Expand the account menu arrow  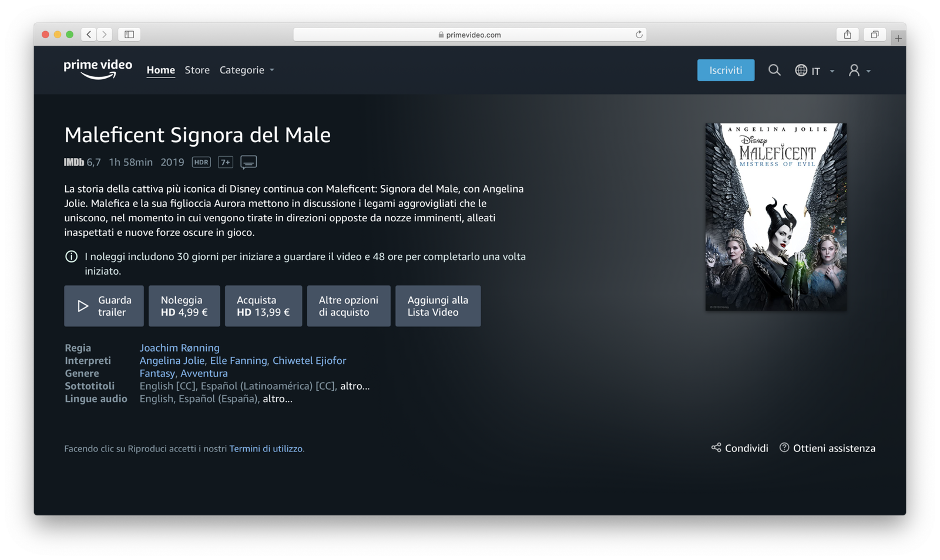pyautogui.click(x=868, y=71)
